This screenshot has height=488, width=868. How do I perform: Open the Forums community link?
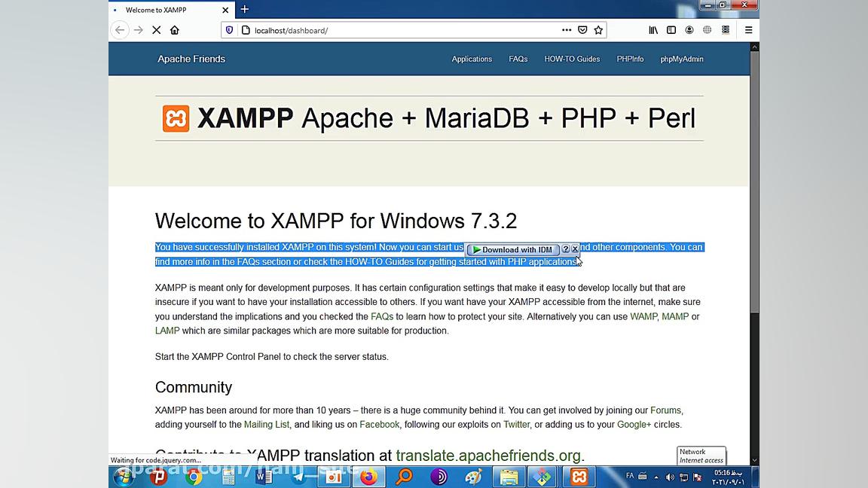[665, 410]
